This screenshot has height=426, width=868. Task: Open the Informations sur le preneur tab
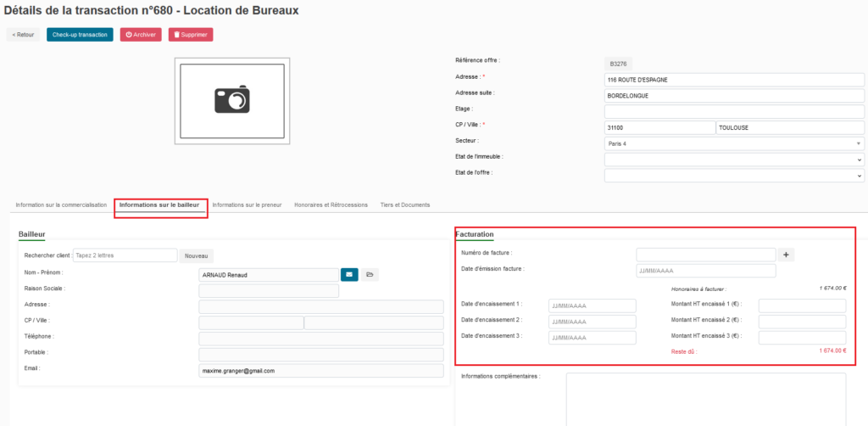pyautogui.click(x=247, y=205)
